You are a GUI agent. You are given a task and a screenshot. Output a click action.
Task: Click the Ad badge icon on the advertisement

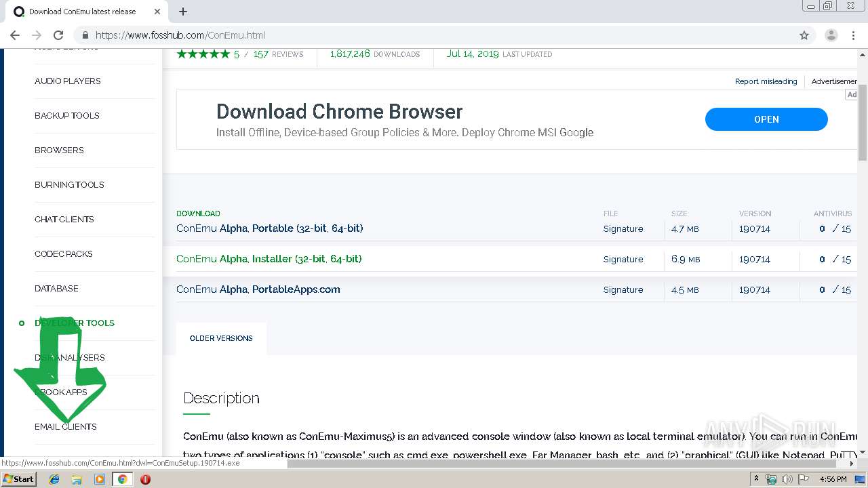(x=852, y=95)
